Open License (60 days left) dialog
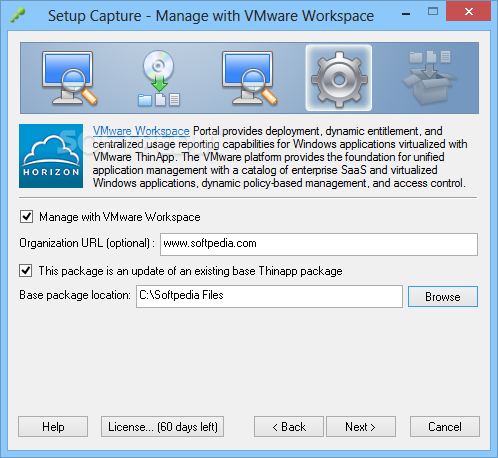 [x=163, y=426]
